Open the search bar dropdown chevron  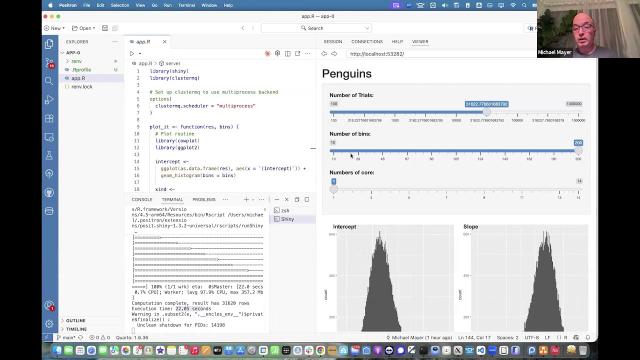tap(367, 28)
